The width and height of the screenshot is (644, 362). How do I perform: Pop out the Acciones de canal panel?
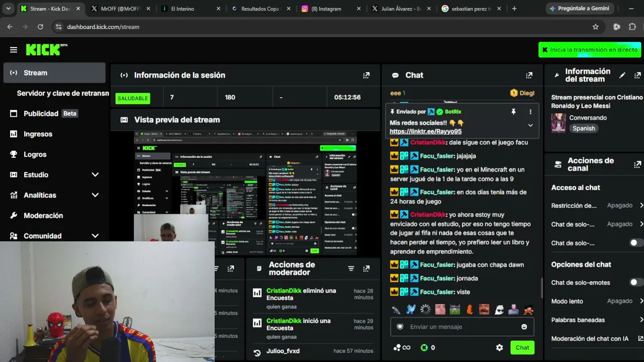tap(637, 164)
